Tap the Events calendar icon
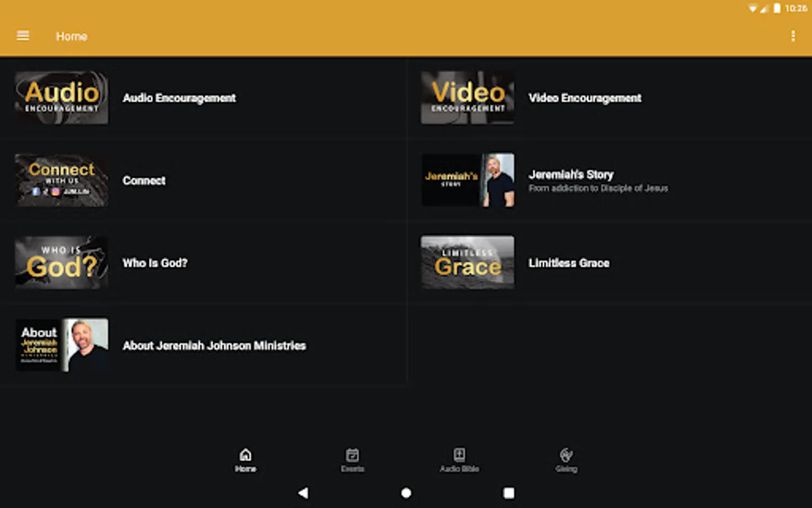The width and height of the screenshot is (812, 508). pos(352,454)
